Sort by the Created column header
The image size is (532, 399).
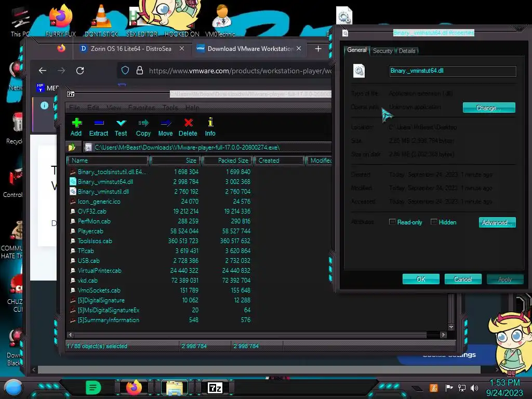pyautogui.click(x=278, y=161)
